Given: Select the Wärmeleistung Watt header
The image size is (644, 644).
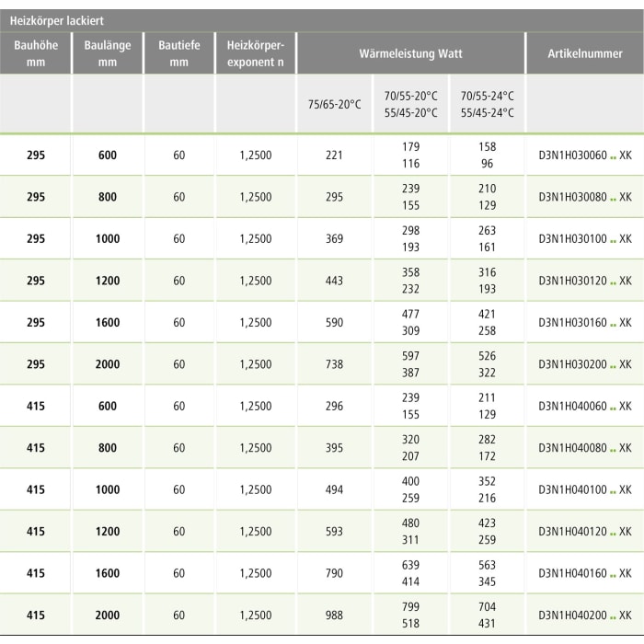Looking at the screenshot, I should pyautogui.click(x=410, y=54).
